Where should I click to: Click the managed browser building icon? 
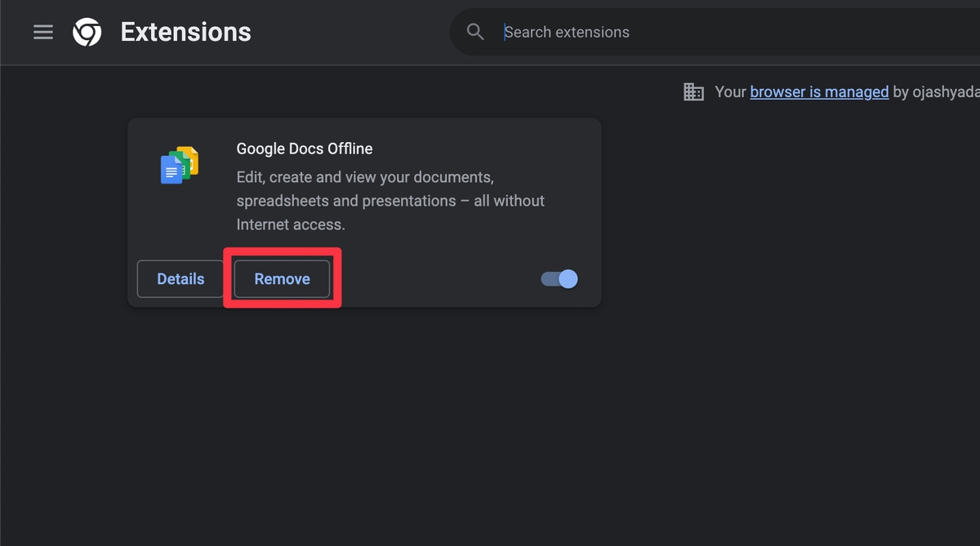[693, 91]
